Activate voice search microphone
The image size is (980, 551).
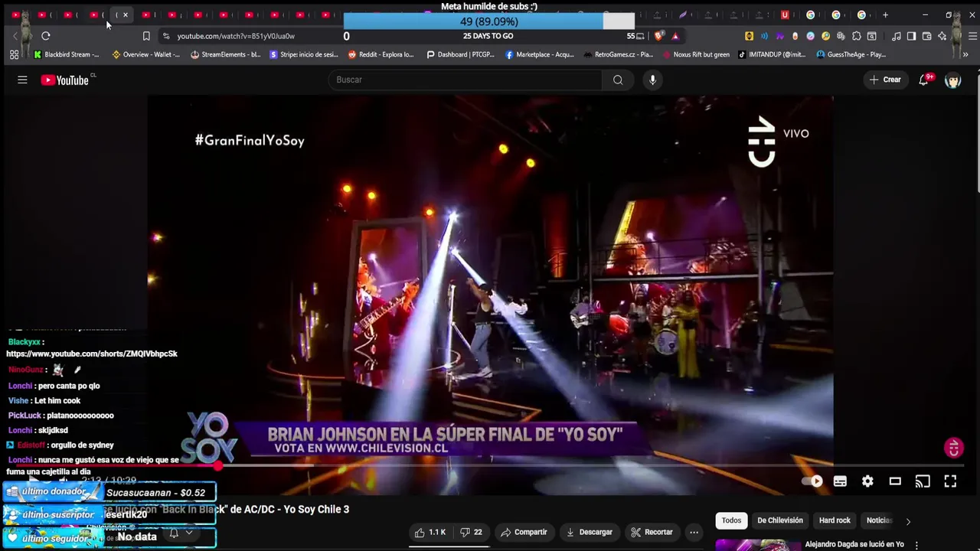coord(652,80)
